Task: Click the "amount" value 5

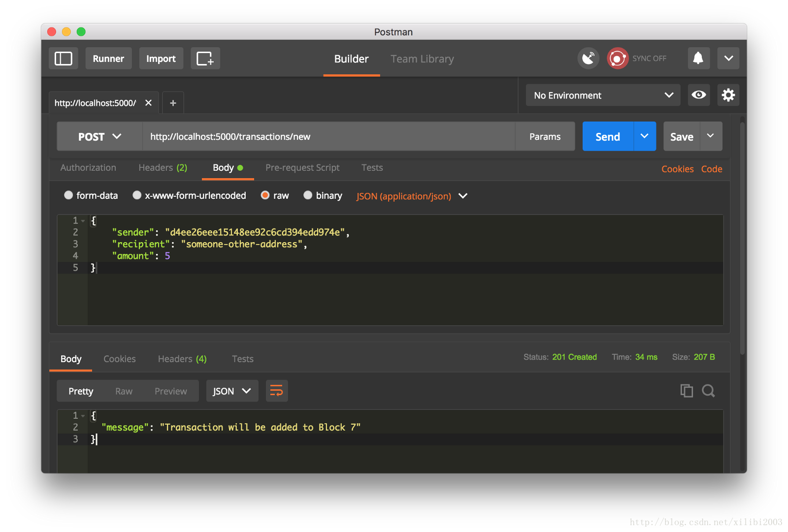Action: tap(167, 256)
